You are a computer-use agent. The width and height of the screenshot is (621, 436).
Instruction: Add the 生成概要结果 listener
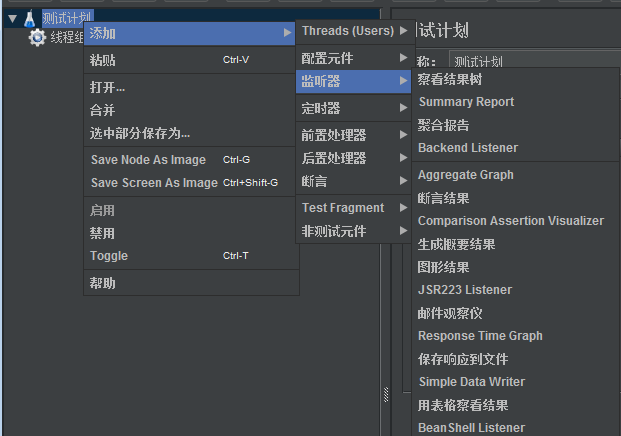516,244
